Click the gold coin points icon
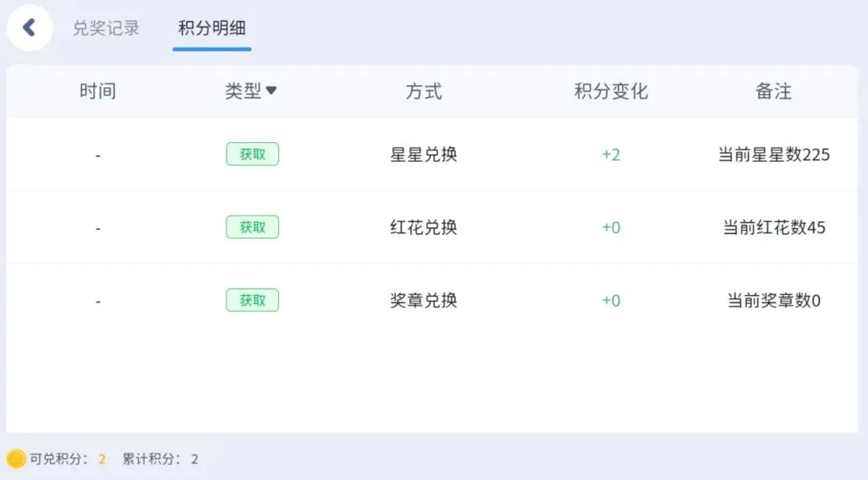The width and height of the screenshot is (868, 480). click(x=16, y=459)
